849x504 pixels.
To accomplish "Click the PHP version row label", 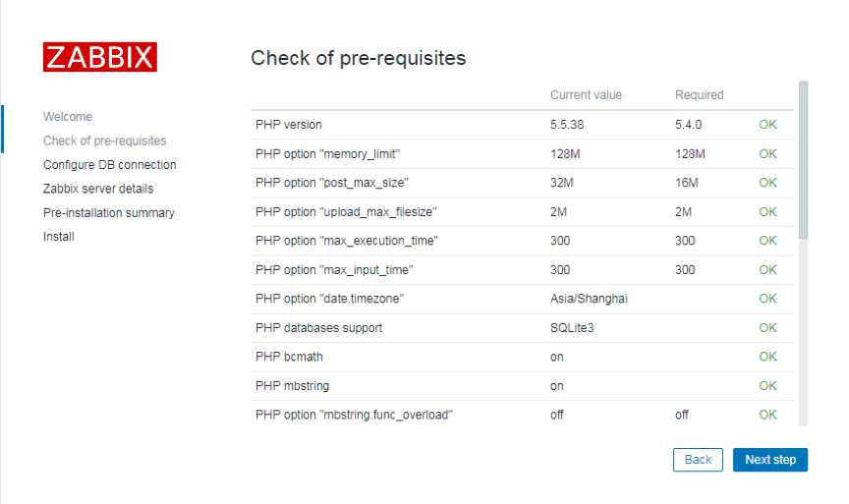I will (x=289, y=125).
